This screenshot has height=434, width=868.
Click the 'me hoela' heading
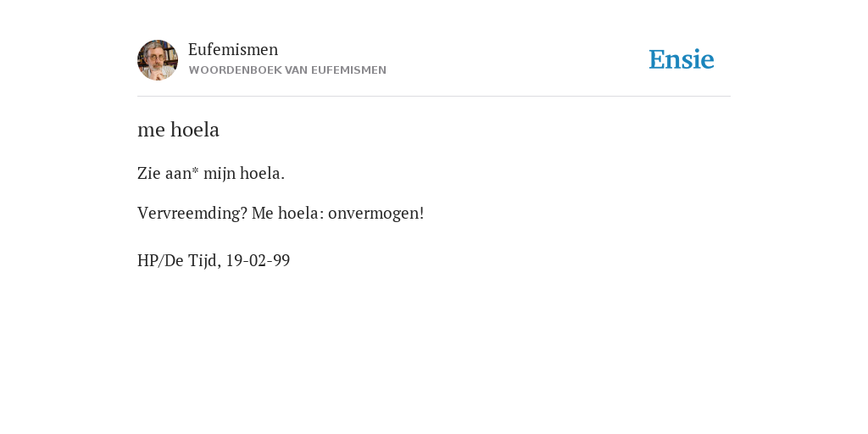coord(178,130)
